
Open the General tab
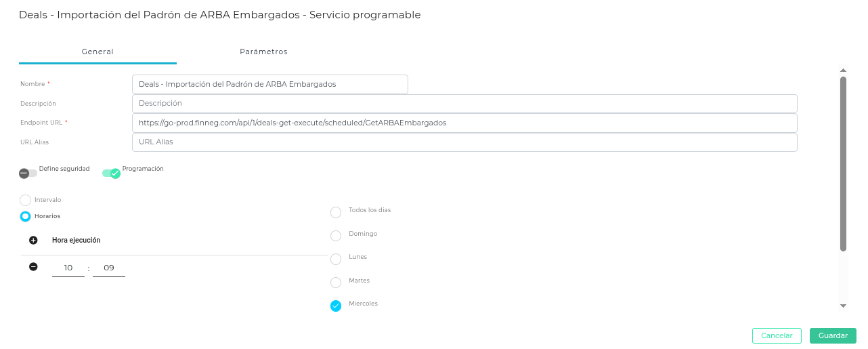(97, 52)
